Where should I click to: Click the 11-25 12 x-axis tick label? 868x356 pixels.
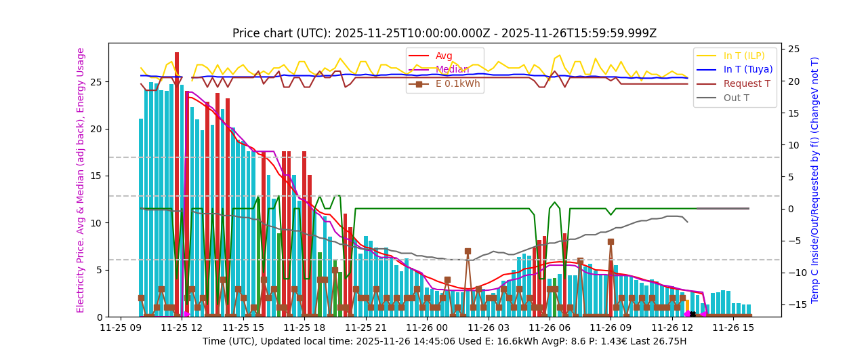pos(181,328)
